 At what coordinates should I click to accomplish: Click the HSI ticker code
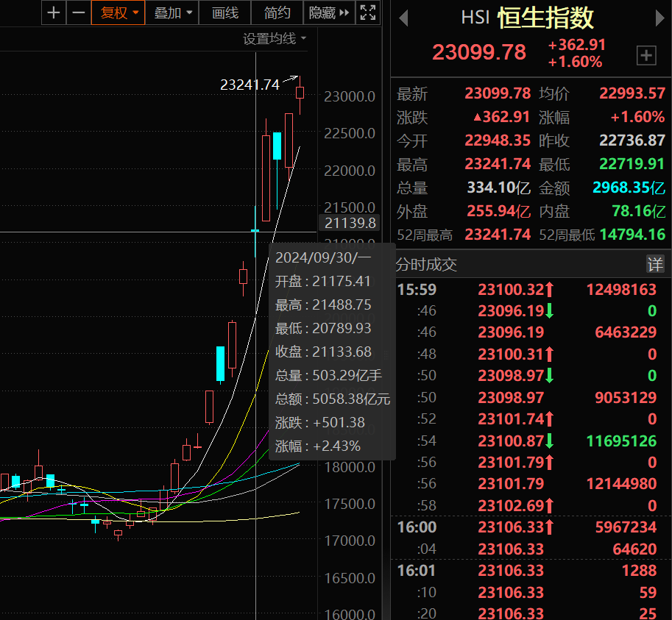[x=475, y=18]
